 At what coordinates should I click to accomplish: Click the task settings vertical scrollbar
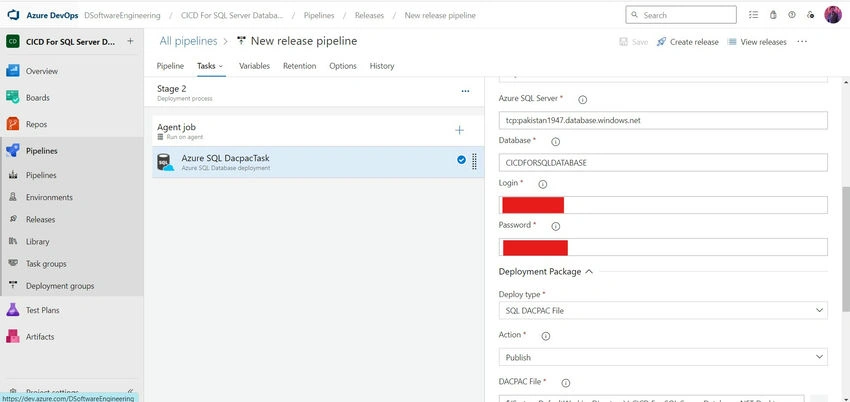(x=846, y=249)
